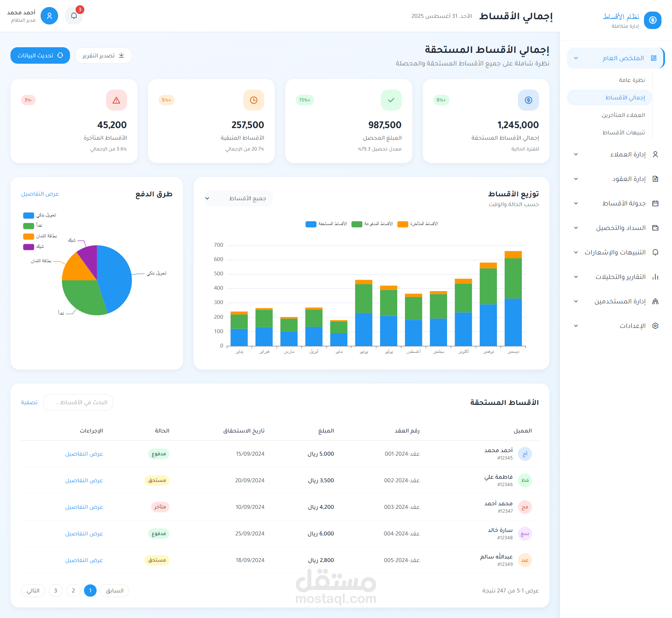Viewport: 672px width, 618px height.
Task: Click the green checkmark collected amount icon
Action: click(x=391, y=100)
